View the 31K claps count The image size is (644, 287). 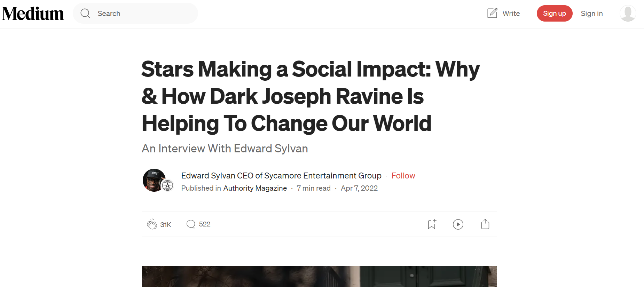tap(166, 225)
